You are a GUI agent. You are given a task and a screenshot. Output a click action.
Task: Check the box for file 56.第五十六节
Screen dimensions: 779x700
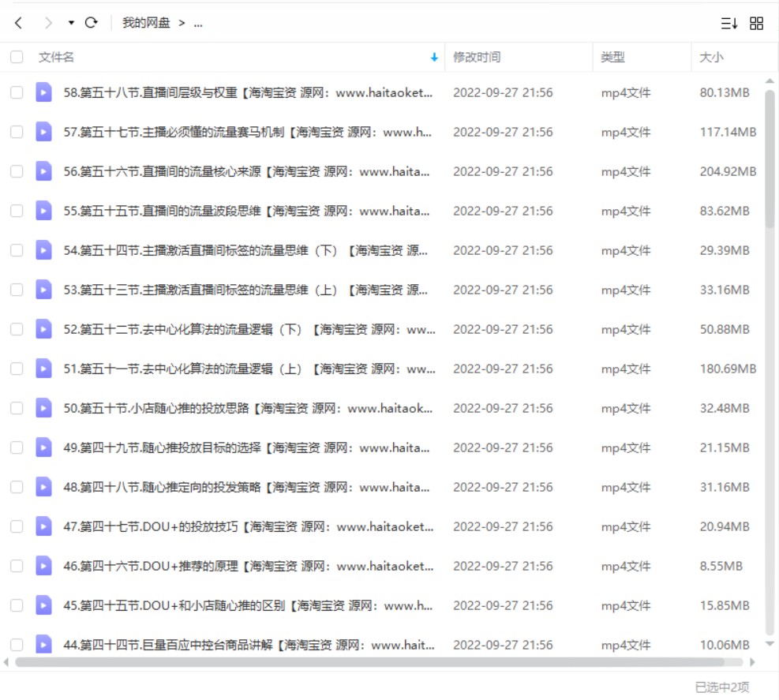pos(17,171)
